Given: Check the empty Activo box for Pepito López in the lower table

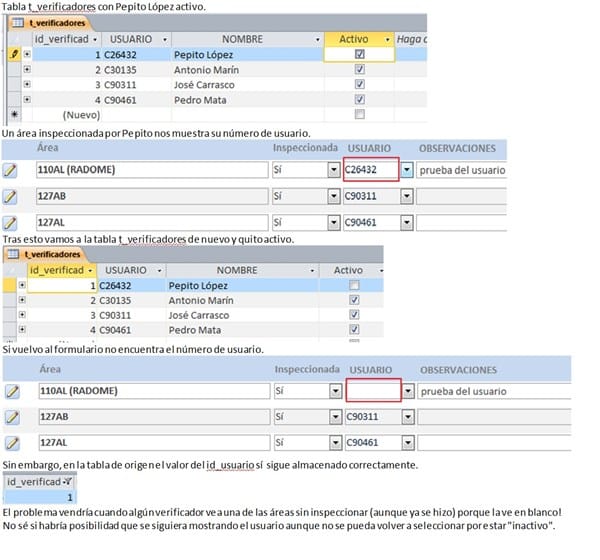Looking at the screenshot, I should tap(354, 285).
